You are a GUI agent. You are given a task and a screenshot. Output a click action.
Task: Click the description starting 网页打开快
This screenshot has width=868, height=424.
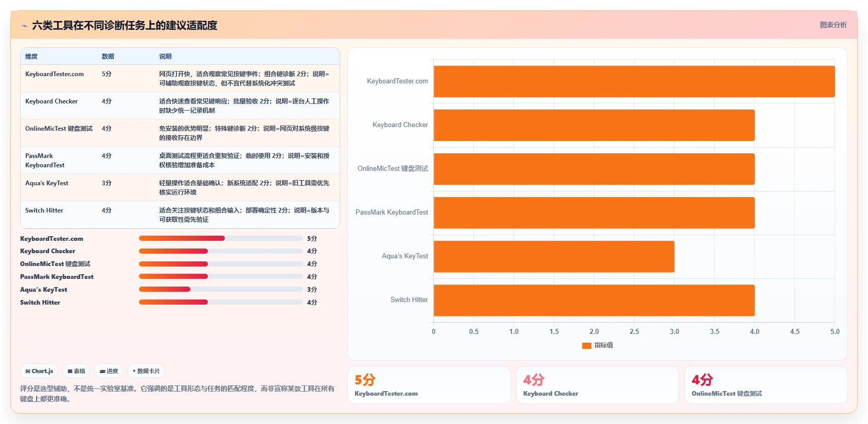point(244,79)
